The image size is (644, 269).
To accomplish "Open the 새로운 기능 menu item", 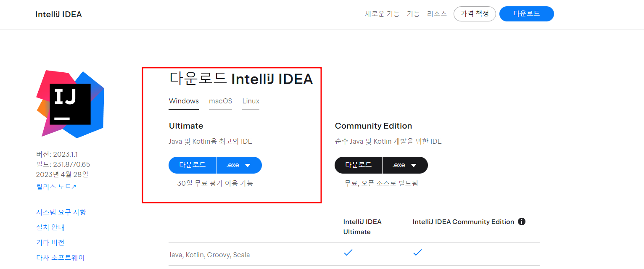I will [382, 13].
